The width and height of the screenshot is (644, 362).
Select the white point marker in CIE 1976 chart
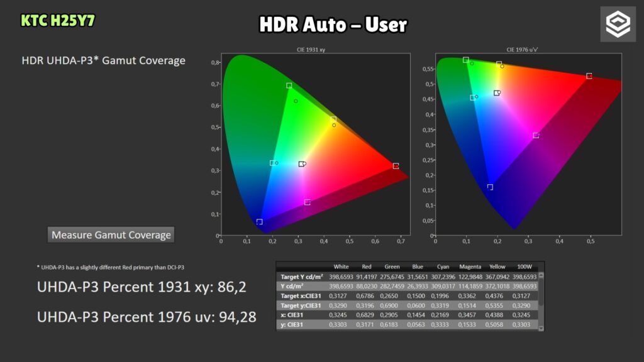pyautogui.click(x=497, y=93)
